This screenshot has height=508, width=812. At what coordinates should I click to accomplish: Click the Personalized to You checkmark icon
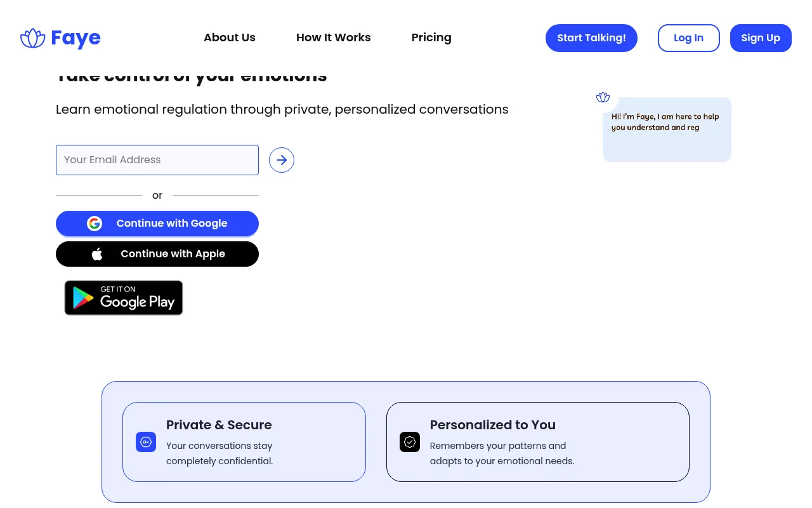coord(410,442)
